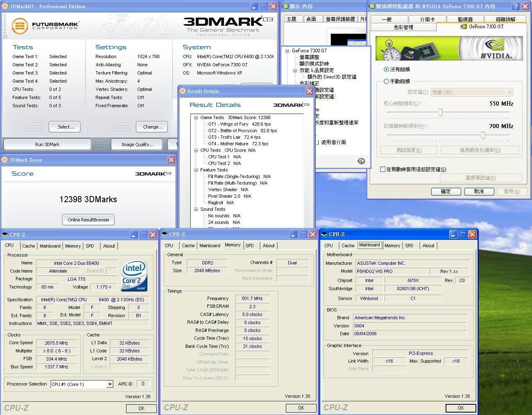Viewport: 532px width, 415px height.
Task: Click the help question mark button
Action: click(x=516, y=6)
